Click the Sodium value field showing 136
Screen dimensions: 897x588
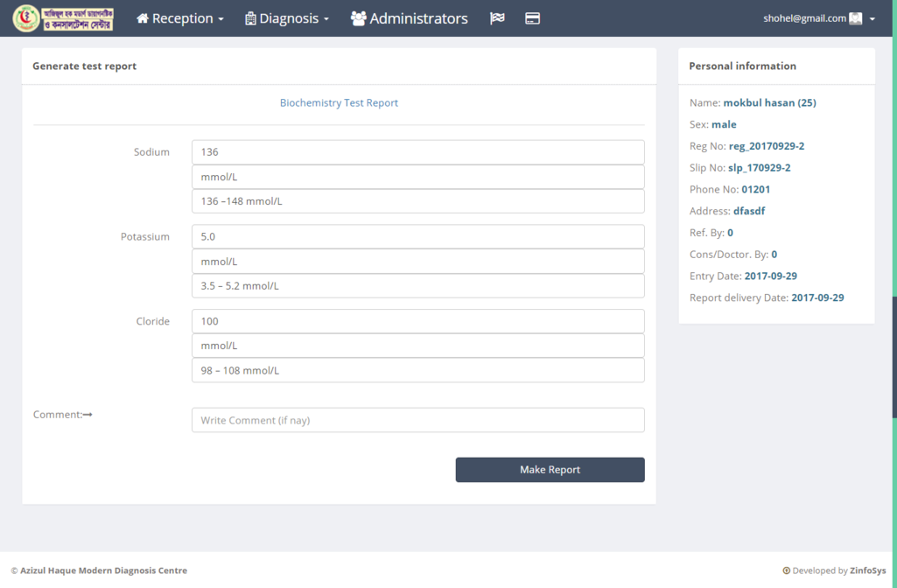pos(417,152)
